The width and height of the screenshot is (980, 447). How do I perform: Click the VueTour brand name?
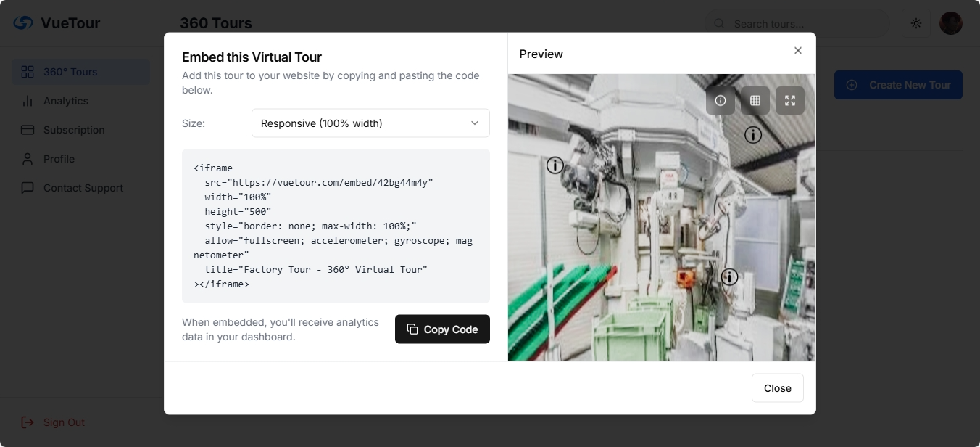click(x=70, y=23)
